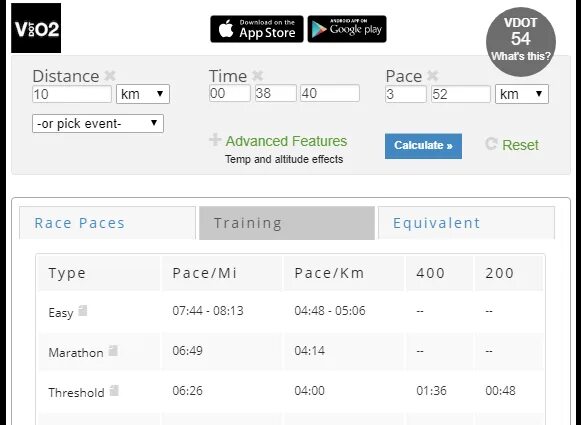This screenshot has height=425, width=581.
Task: Click the Calculate button
Action: point(423,146)
